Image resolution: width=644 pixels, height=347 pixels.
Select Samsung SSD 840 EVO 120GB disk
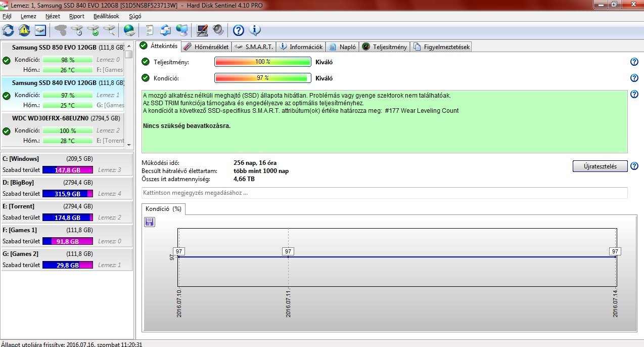click(63, 94)
